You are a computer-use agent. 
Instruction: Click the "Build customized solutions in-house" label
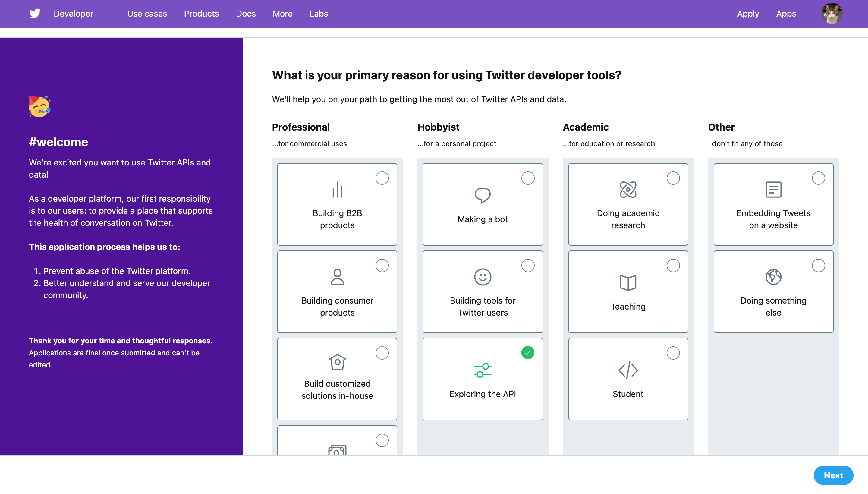pyautogui.click(x=337, y=390)
